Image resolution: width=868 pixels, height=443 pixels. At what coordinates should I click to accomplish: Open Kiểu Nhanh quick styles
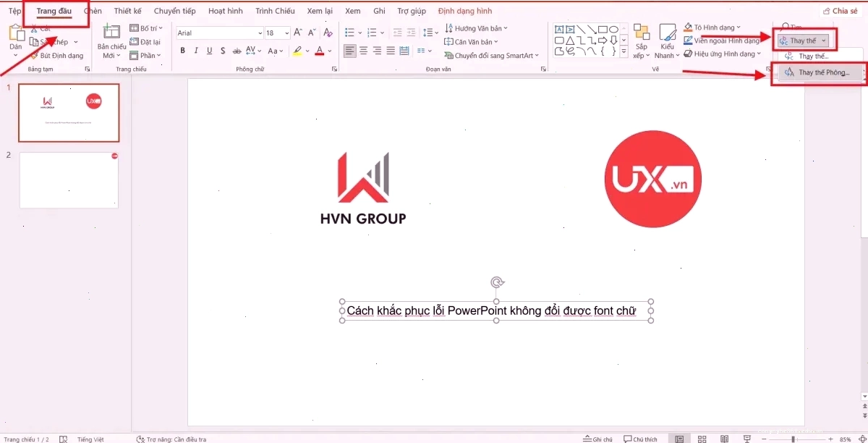point(667,42)
